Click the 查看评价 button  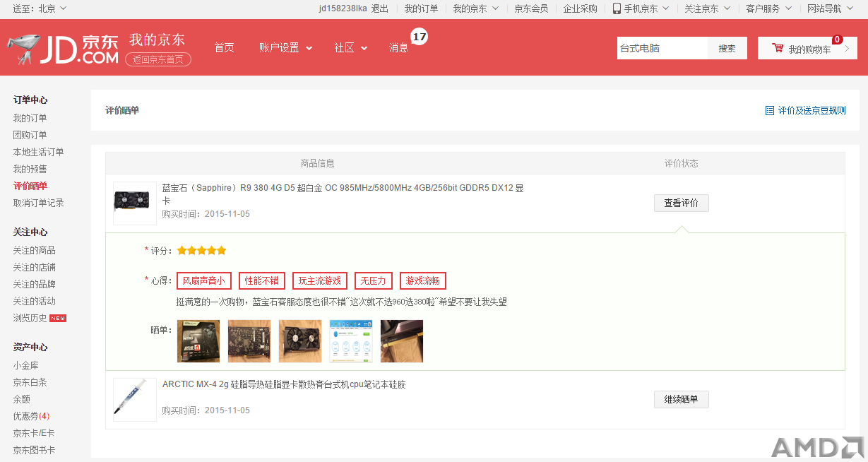pos(681,203)
